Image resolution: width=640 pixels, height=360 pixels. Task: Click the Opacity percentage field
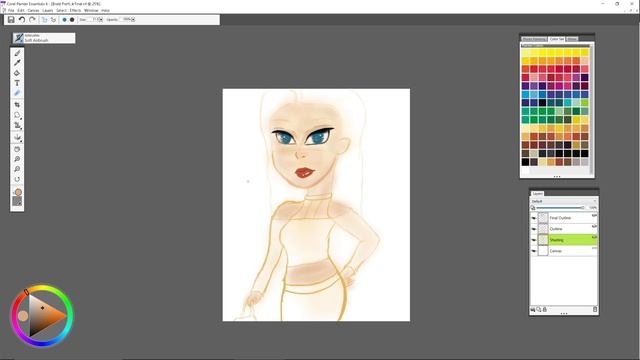point(125,20)
